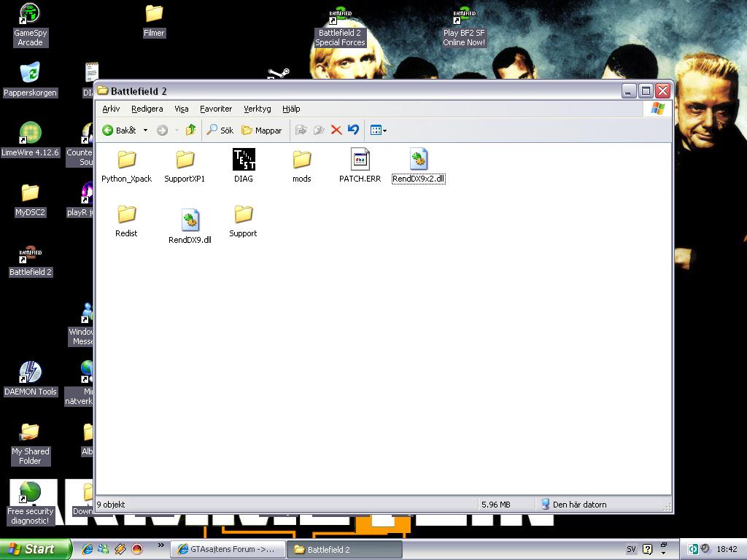This screenshot has height=560, width=747.
Task: Open the Favoriter menu
Action: [x=216, y=109]
